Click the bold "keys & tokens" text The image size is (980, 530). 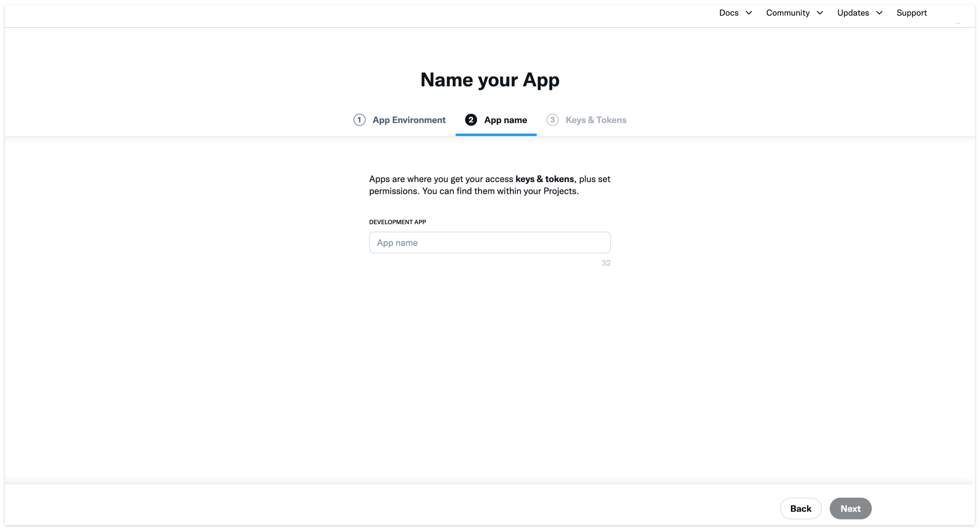click(545, 179)
